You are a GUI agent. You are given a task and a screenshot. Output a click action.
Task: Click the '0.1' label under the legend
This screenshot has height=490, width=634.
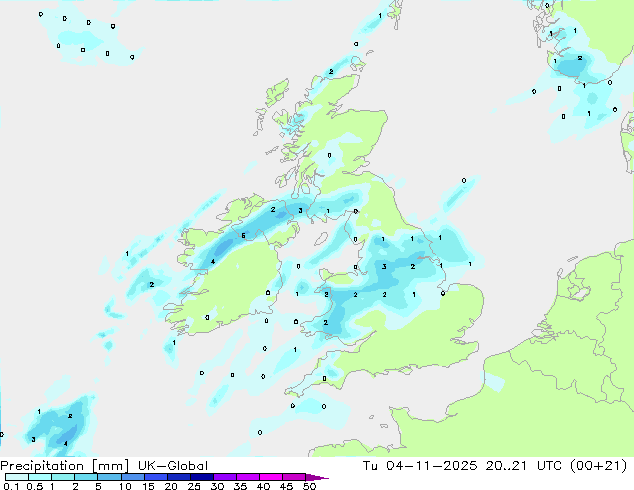click(11, 486)
